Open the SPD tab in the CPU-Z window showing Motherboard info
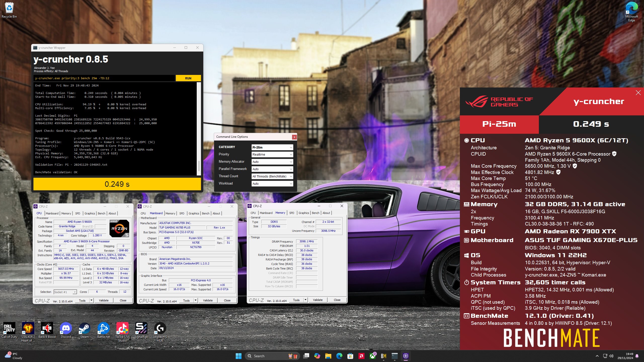The image size is (644, 362). click(182, 213)
